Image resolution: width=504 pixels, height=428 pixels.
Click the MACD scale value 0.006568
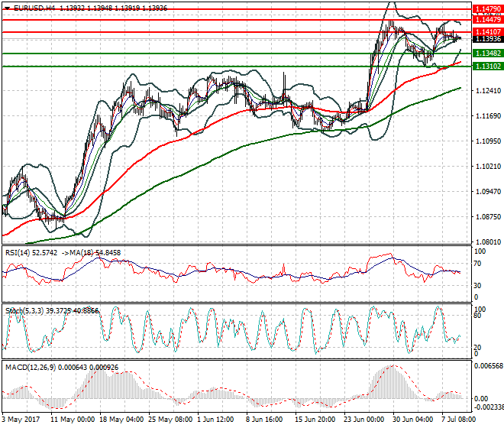[489, 365]
